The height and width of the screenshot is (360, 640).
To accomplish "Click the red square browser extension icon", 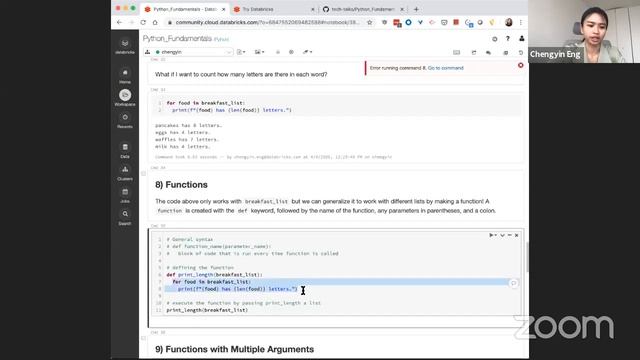I will click(456, 22).
